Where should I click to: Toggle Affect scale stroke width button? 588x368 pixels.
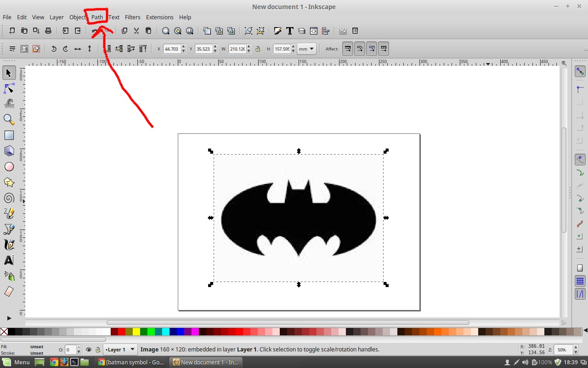pos(348,49)
